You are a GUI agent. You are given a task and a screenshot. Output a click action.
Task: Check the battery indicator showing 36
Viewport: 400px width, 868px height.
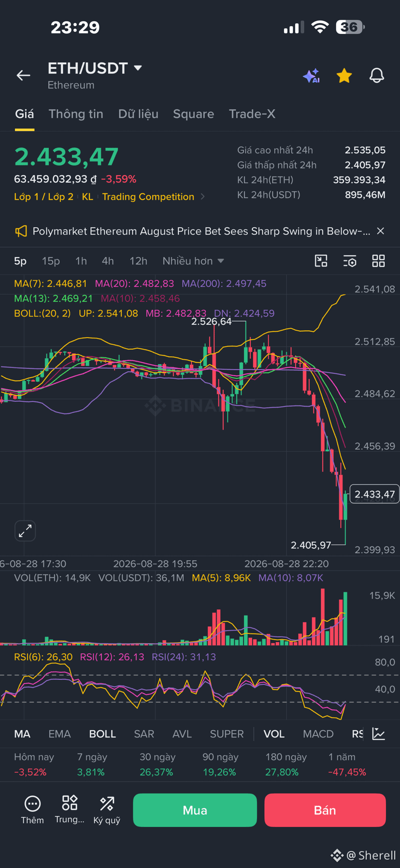tap(351, 27)
